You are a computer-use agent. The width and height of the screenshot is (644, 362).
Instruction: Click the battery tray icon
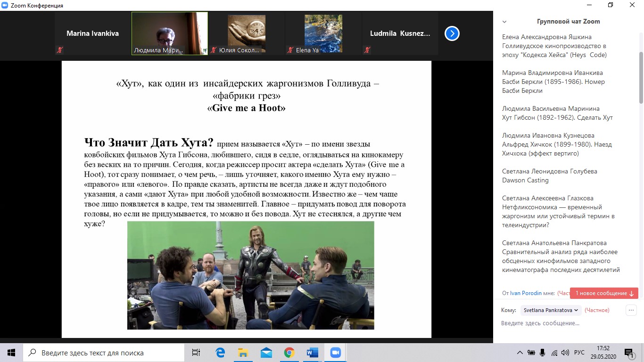coord(531,353)
